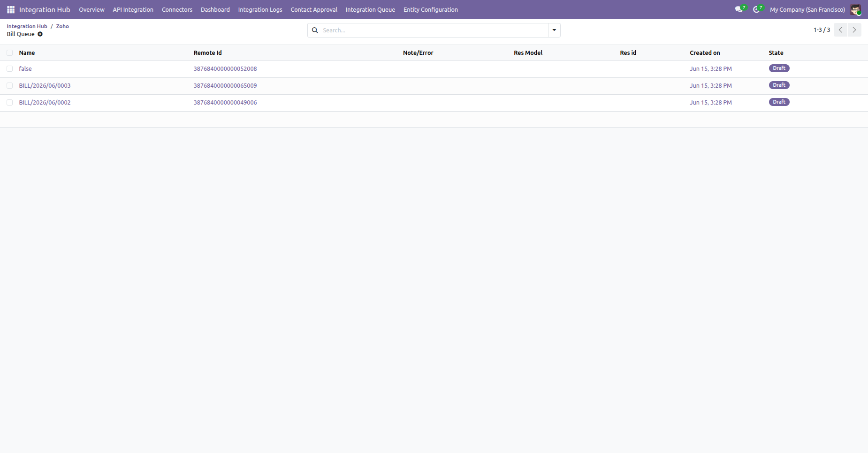The width and height of the screenshot is (868, 453).
Task: Open the Entity Configuration menu
Action: [431, 9]
